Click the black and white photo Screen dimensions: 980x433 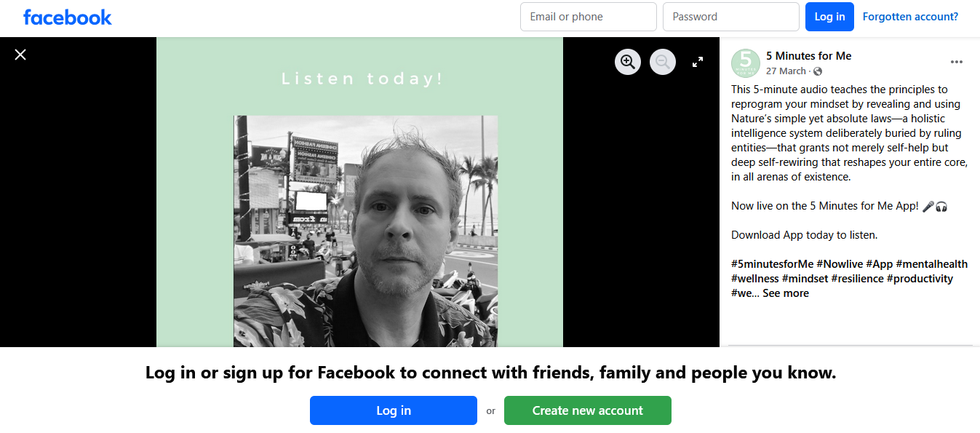[366, 231]
